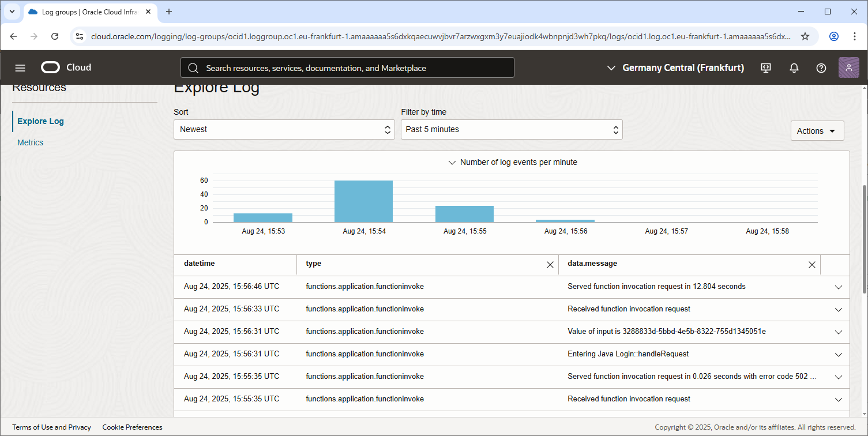Open the user profile avatar menu
Image resolution: width=868 pixels, height=436 pixels.
point(848,68)
